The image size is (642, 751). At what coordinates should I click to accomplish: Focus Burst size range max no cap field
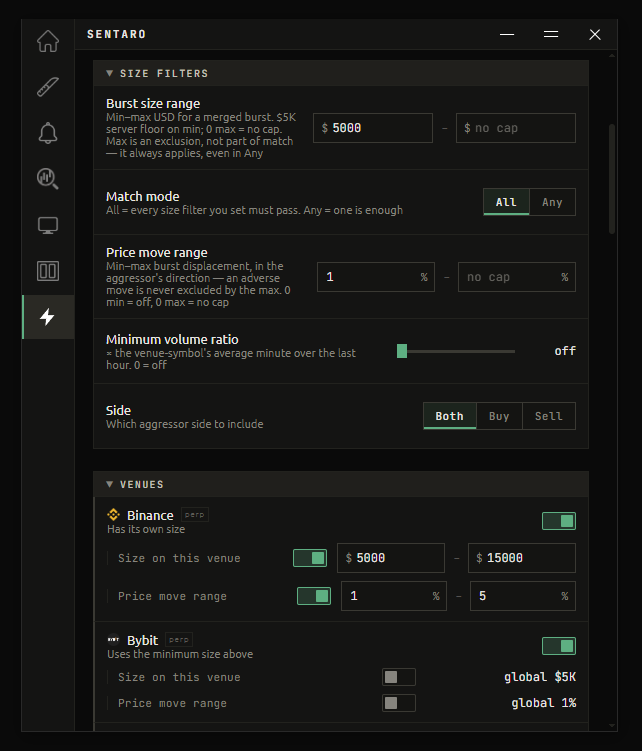point(516,128)
